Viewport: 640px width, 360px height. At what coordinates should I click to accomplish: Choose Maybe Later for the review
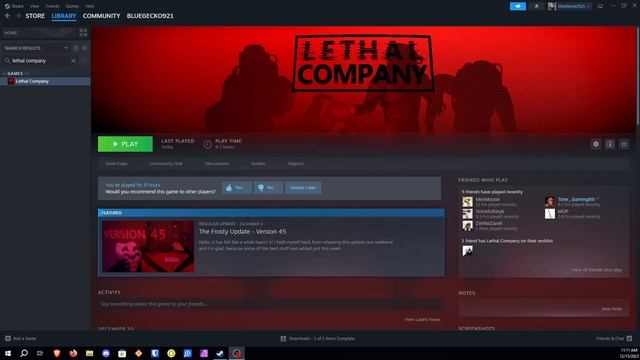coord(303,188)
